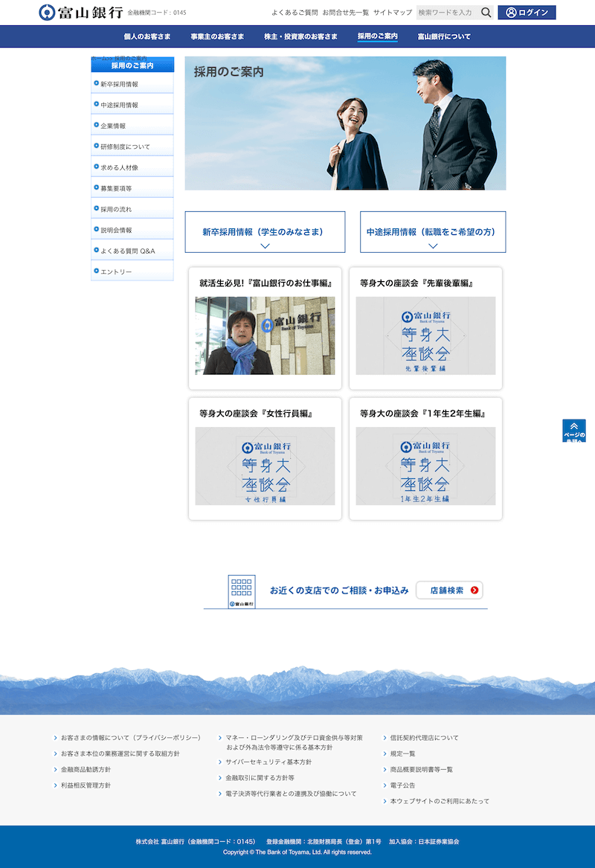
Task: Focus the 検索ワードを入力 search field
Action: 447,12
